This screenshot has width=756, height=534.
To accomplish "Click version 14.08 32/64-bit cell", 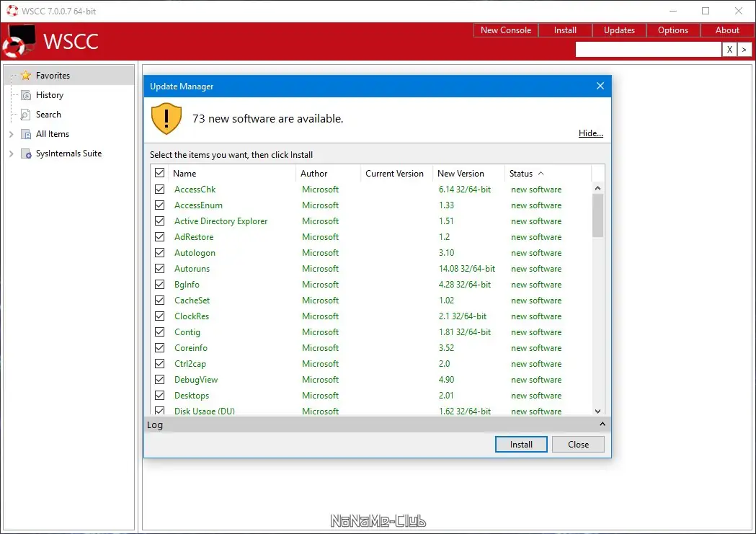I will click(467, 269).
